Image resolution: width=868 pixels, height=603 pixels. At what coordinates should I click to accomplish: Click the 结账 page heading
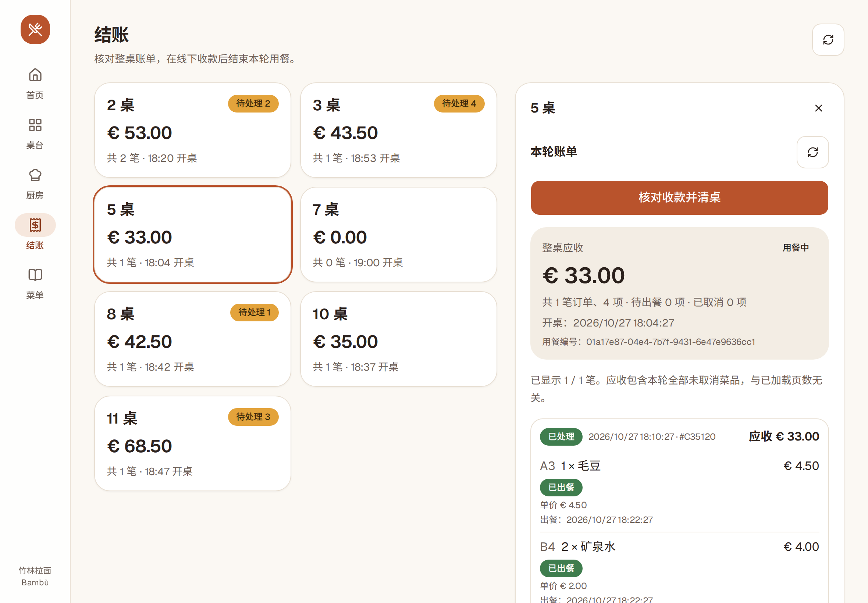tap(111, 35)
